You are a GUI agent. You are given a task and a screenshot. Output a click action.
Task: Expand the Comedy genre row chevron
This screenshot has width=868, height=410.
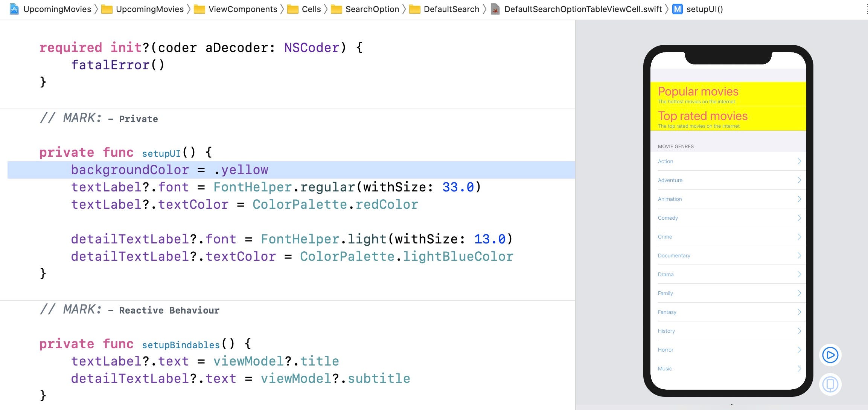[799, 218]
